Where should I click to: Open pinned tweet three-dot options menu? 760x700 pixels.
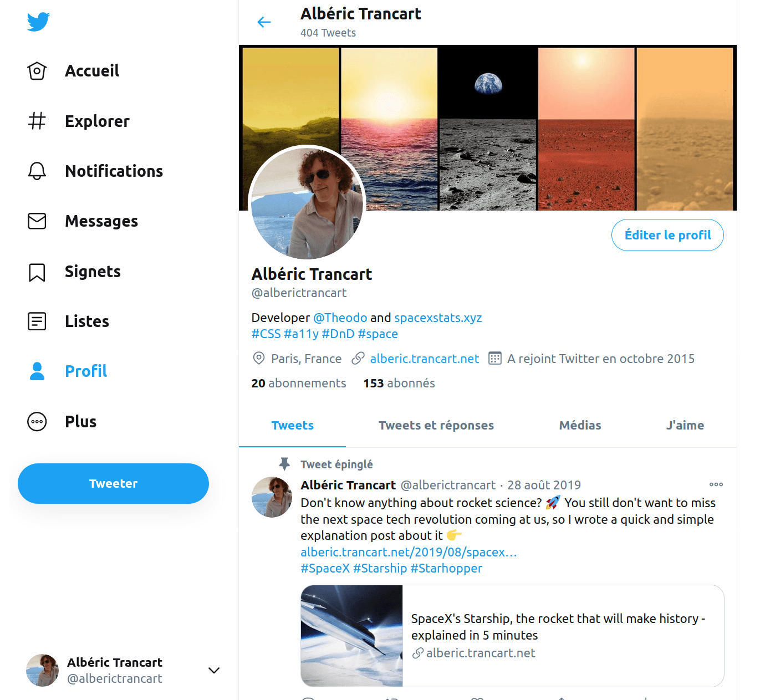pos(716,484)
